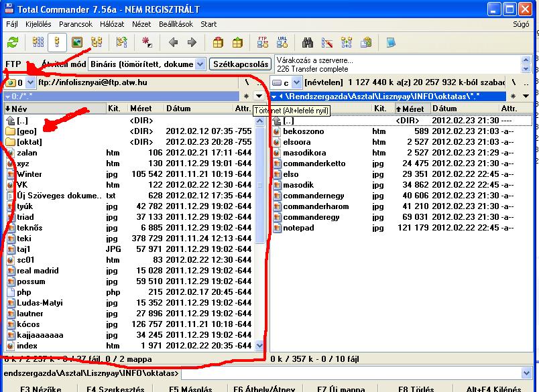
Task: Click the Pack files gift-box icon
Action: (218, 42)
